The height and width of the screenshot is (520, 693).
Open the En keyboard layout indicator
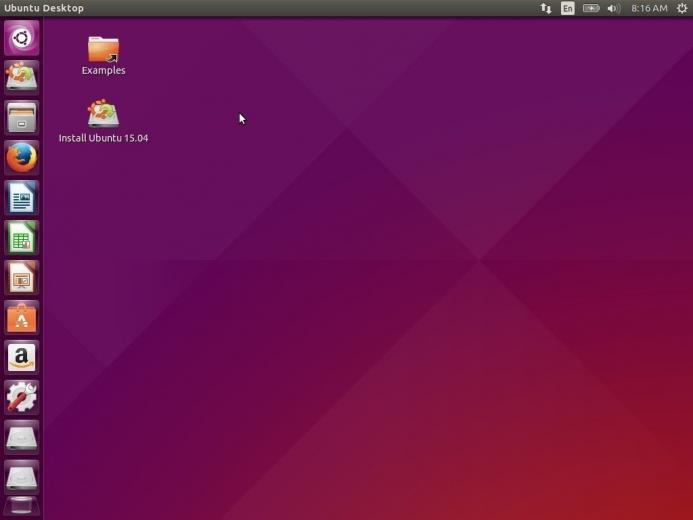click(567, 8)
